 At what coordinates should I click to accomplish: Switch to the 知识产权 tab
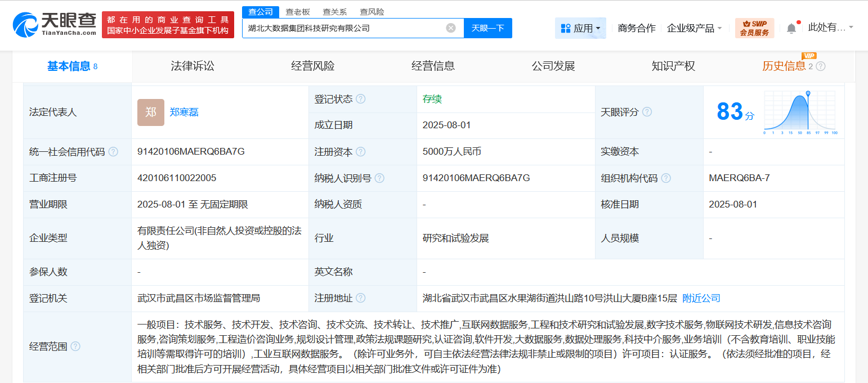(x=673, y=66)
